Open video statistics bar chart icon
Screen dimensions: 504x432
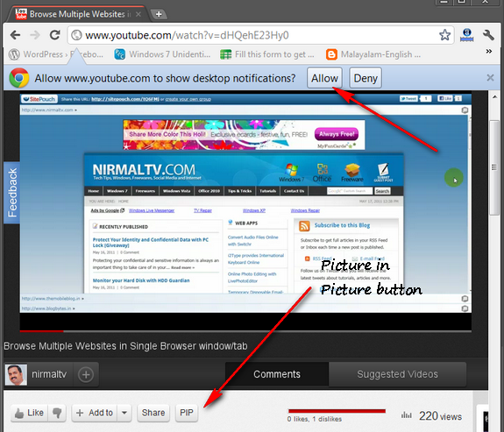tap(407, 415)
